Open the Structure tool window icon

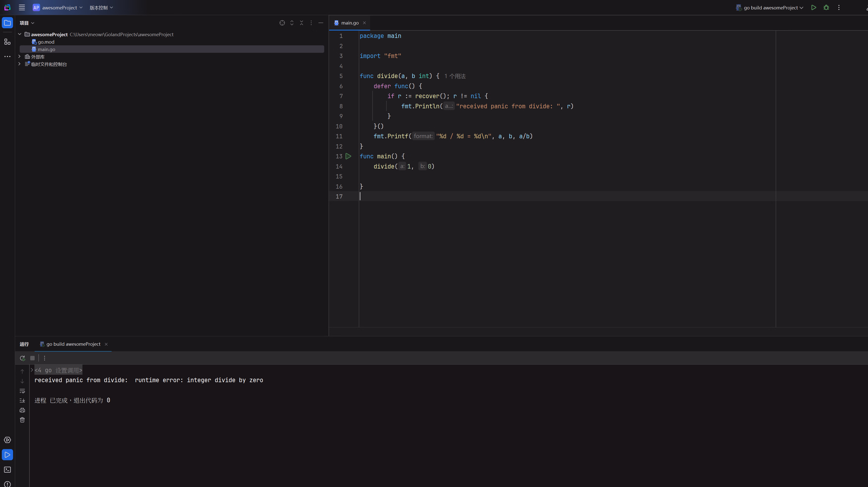(7, 42)
